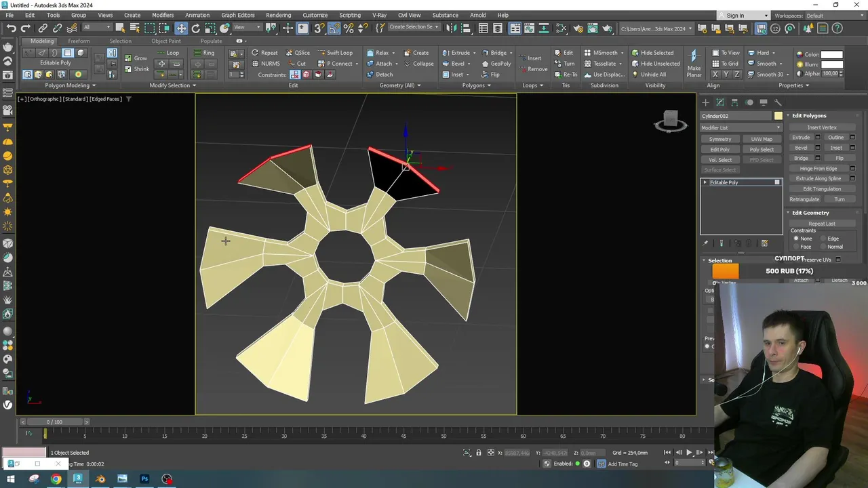Click the Undo arrow in toolbar
The width and height of the screenshot is (868, 488).
click(x=11, y=28)
